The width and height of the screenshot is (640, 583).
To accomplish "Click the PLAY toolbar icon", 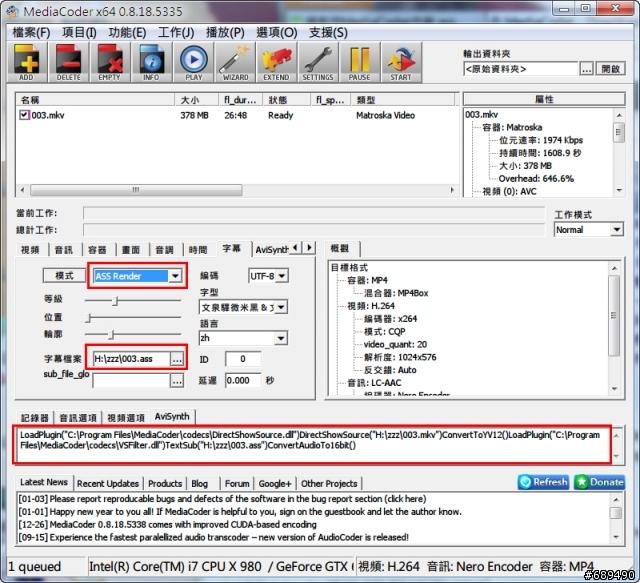I will pyautogui.click(x=193, y=62).
